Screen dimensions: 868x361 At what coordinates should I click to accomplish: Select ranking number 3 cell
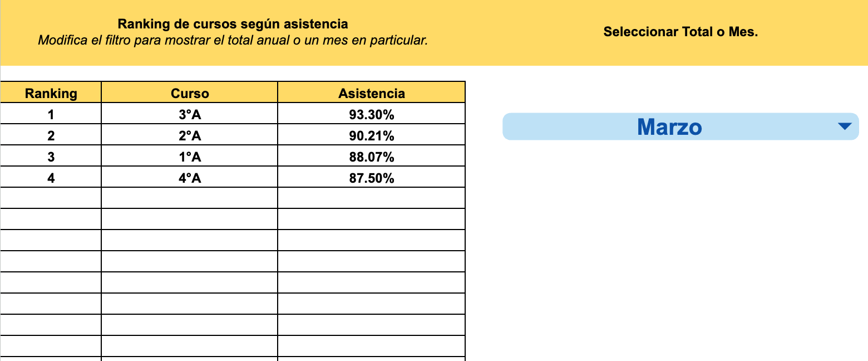[51, 157]
